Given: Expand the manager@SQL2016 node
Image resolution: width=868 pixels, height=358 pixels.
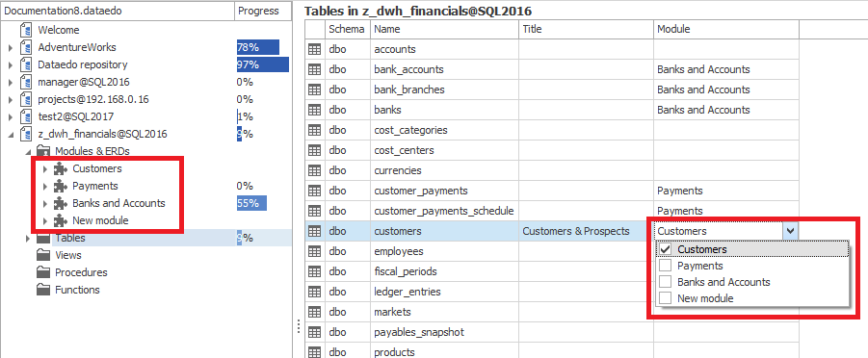Looking at the screenshot, I should point(11,82).
